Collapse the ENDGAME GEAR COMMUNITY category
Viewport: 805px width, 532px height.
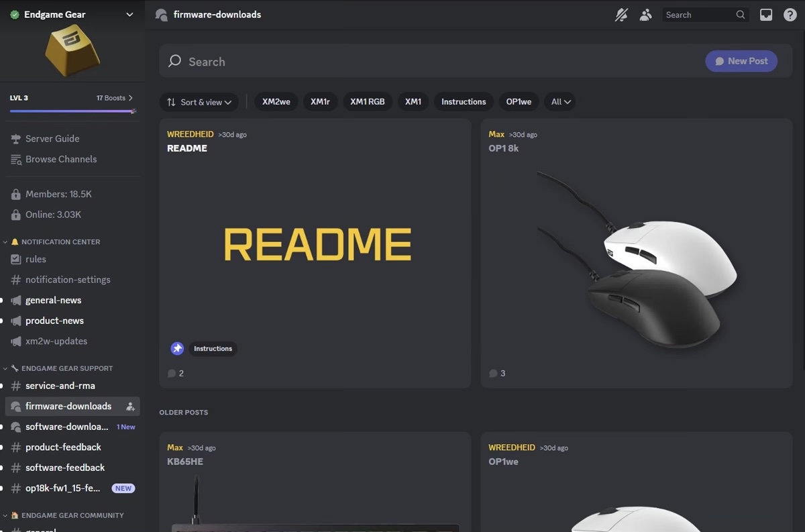67,515
